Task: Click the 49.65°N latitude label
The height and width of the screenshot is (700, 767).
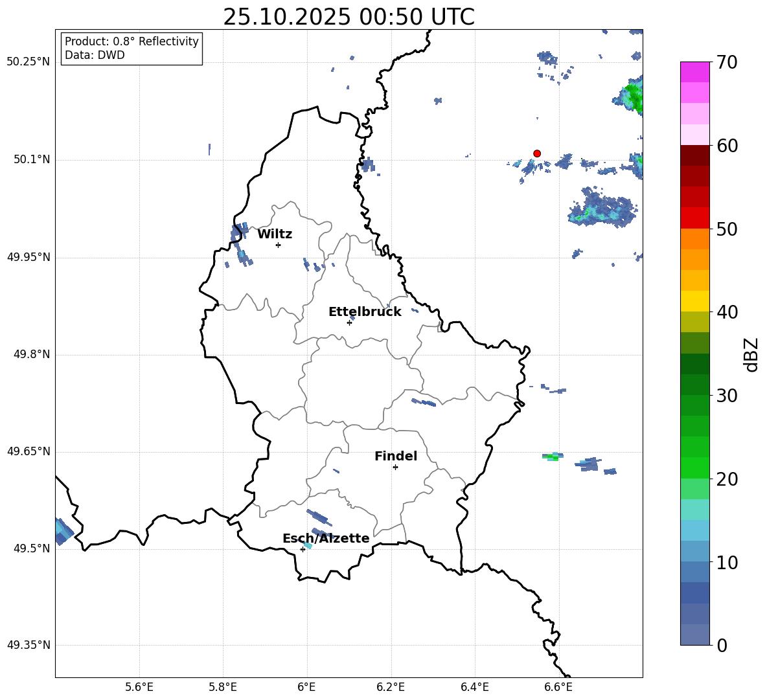Action: click(29, 451)
